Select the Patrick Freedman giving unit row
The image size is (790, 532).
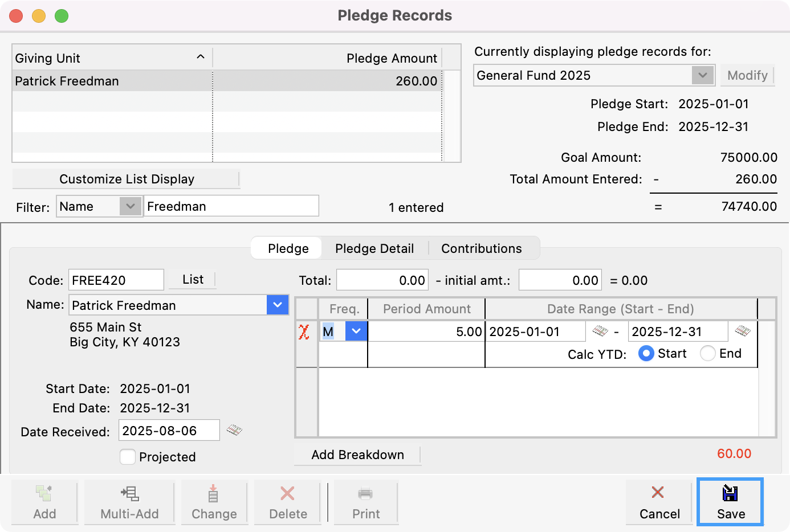point(114,80)
